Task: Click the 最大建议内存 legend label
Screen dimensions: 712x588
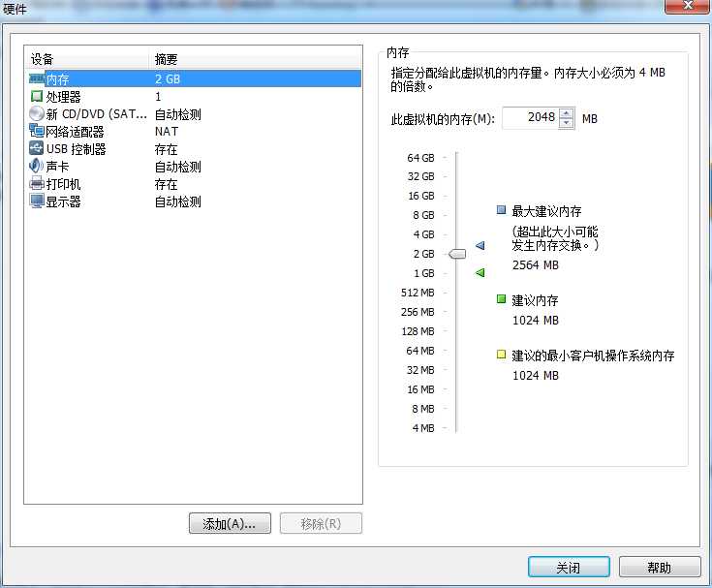Action: click(x=546, y=211)
